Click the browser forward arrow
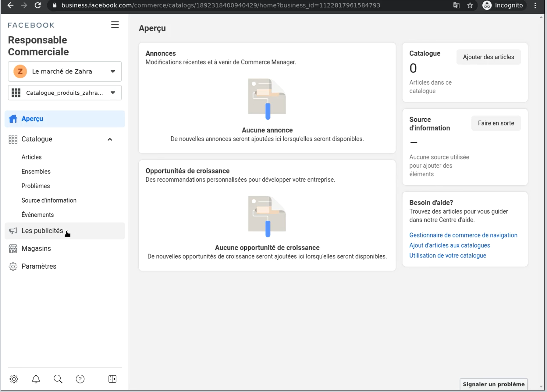The width and height of the screenshot is (547, 392). (x=24, y=5)
